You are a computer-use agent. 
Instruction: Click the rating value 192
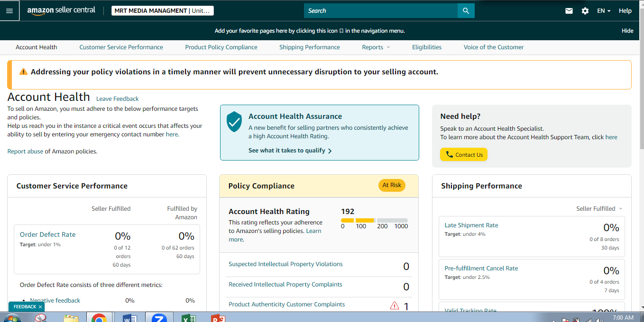348,211
